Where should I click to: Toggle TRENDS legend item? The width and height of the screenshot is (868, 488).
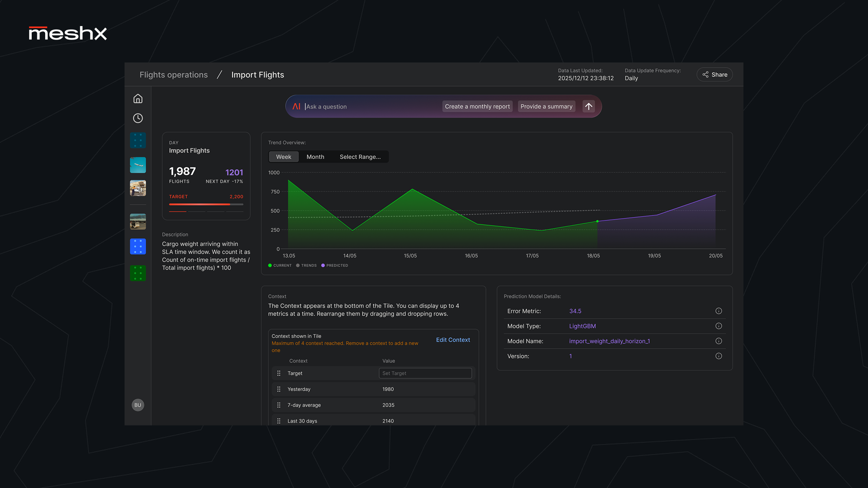(306, 265)
